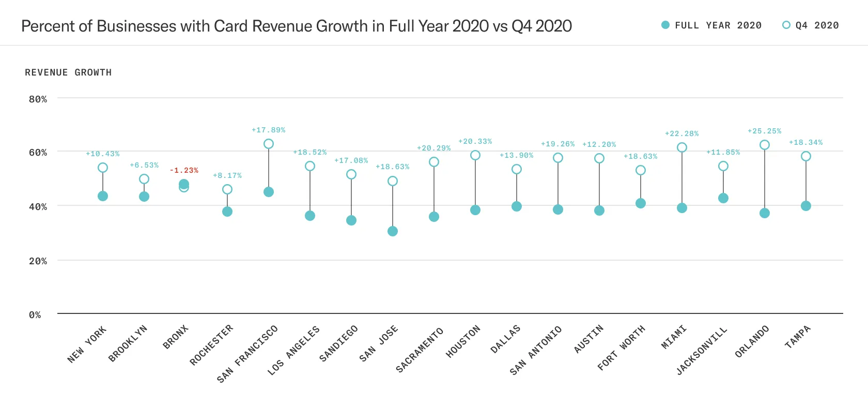Click Austin's full year filled dot

click(599, 210)
